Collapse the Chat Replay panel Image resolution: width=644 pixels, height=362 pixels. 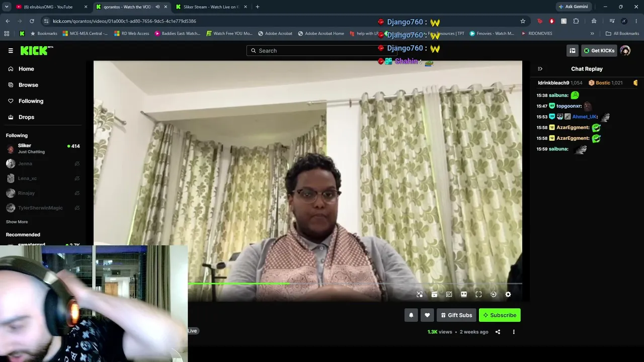540,69
